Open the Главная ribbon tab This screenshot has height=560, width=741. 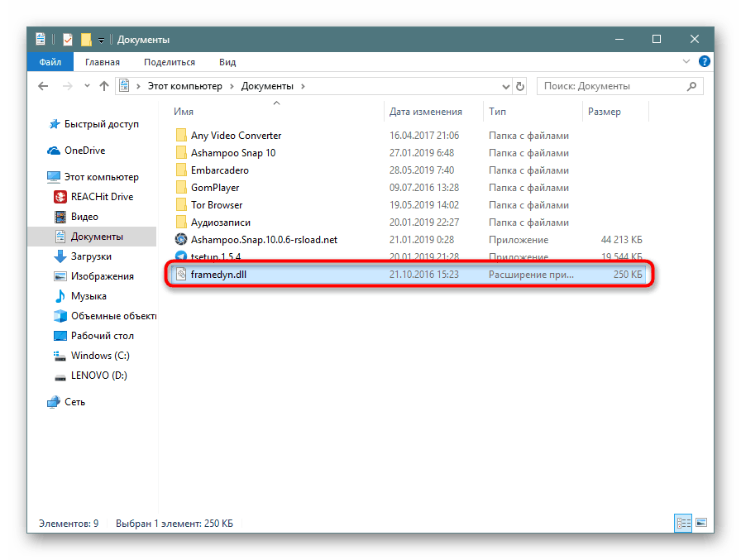[x=103, y=62]
